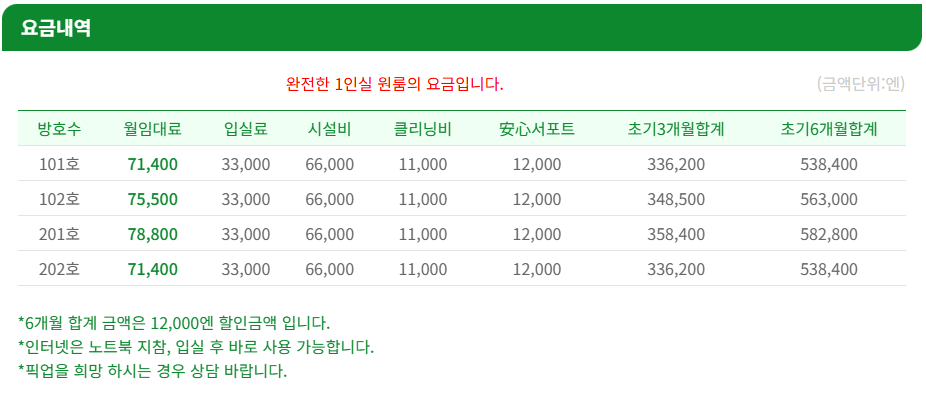Click the 348,500 three-month total value
This screenshot has width=926, height=418.
pos(676,199)
